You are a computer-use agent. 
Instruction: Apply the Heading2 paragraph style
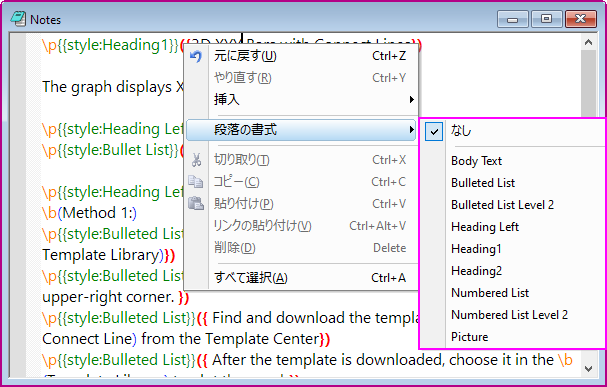coord(513,271)
